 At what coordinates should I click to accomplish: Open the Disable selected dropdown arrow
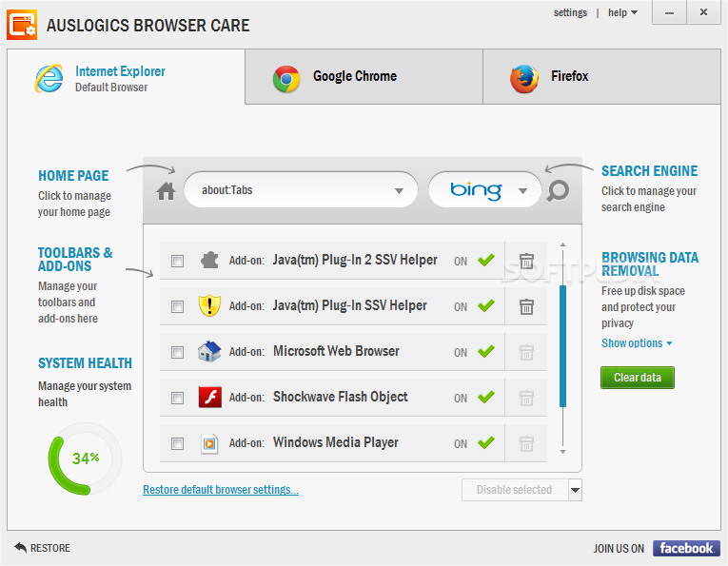click(575, 490)
